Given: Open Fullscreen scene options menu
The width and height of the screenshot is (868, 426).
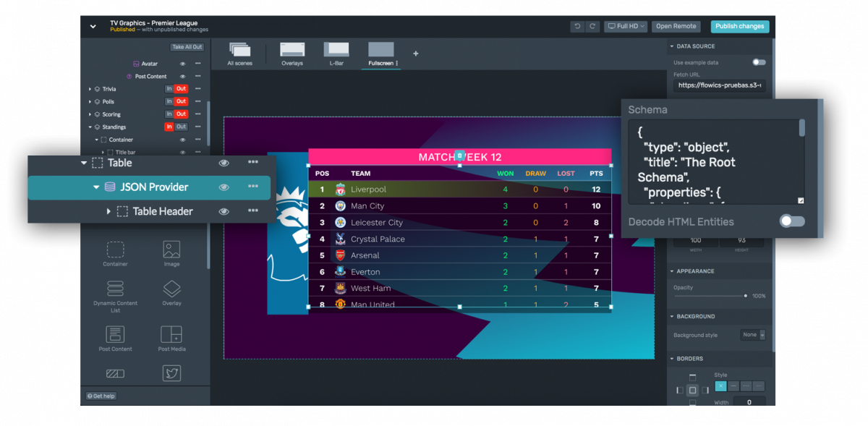Looking at the screenshot, I should click(397, 64).
